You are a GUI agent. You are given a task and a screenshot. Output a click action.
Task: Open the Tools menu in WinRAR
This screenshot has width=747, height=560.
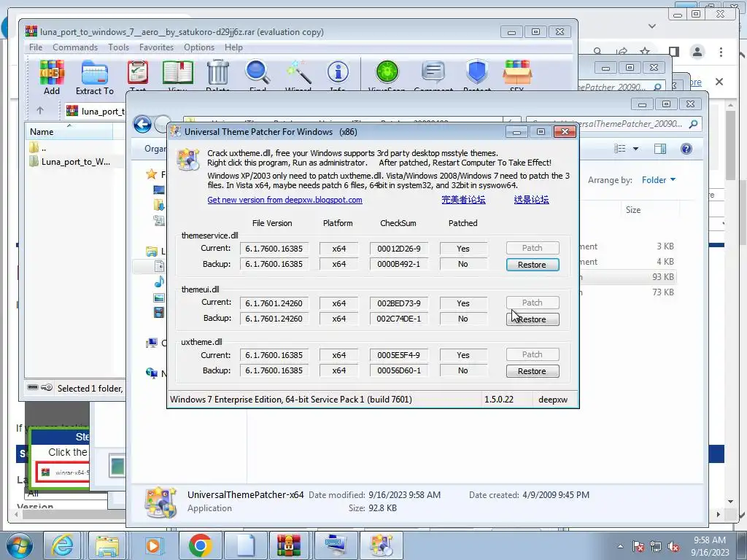tap(118, 47)
